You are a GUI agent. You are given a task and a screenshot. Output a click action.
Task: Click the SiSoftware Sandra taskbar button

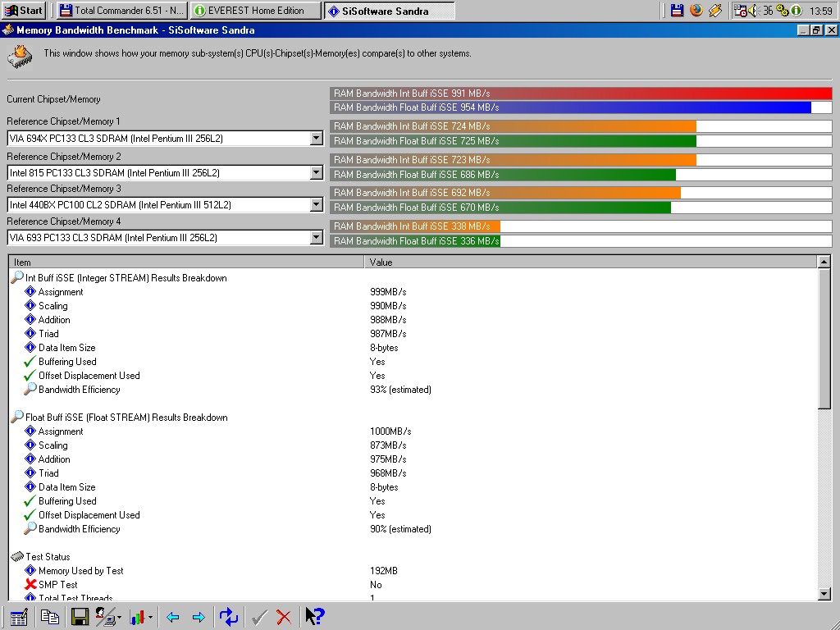390,10
